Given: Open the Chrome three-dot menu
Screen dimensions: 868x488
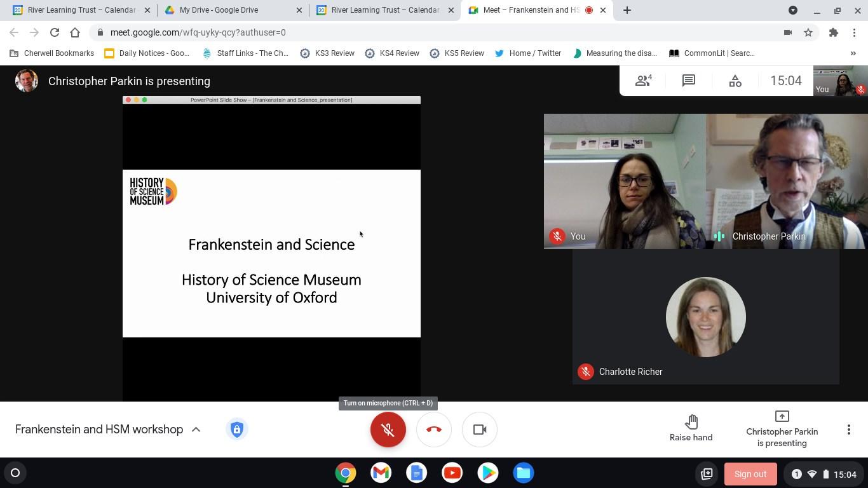Looking at the screenshot, I should (x=854, y=32).
